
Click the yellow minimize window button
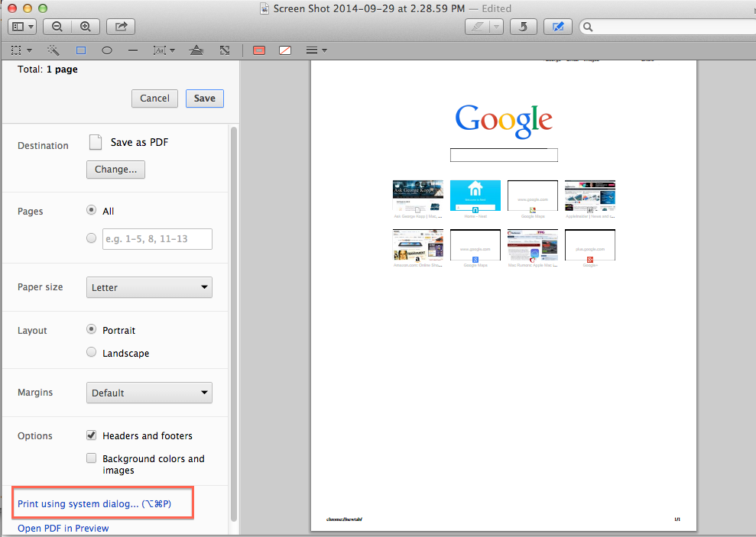(28, 8)
